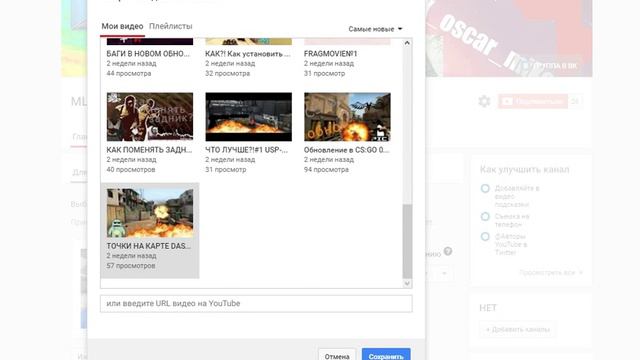This screenshot has height=360, width=640.
Task: Select the ЧТО ЛУЧШЕ?!#1 USP-... title text
Action: coord(247,150)
